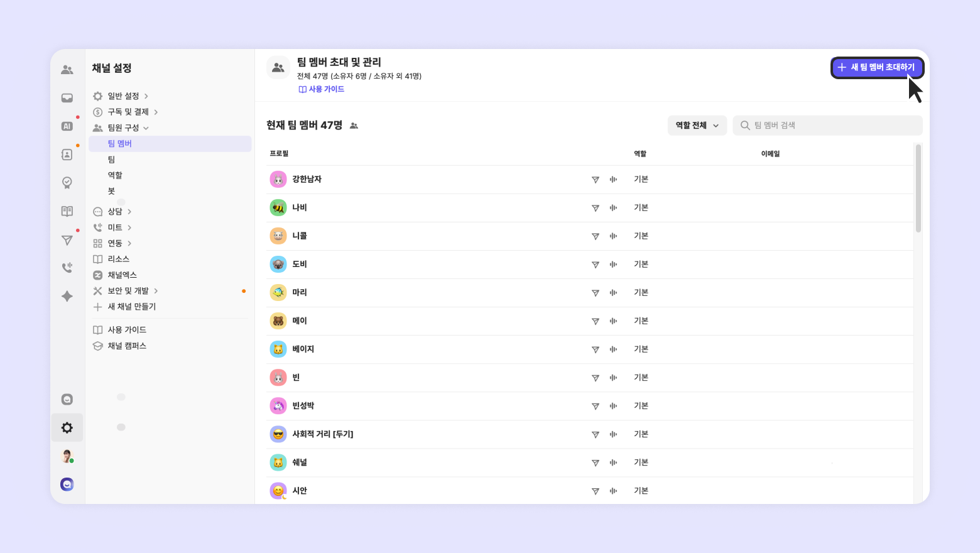Select the 역할 submenu item
The height and width of the screenshot is (553, 980).
click(x=115, y=175)
